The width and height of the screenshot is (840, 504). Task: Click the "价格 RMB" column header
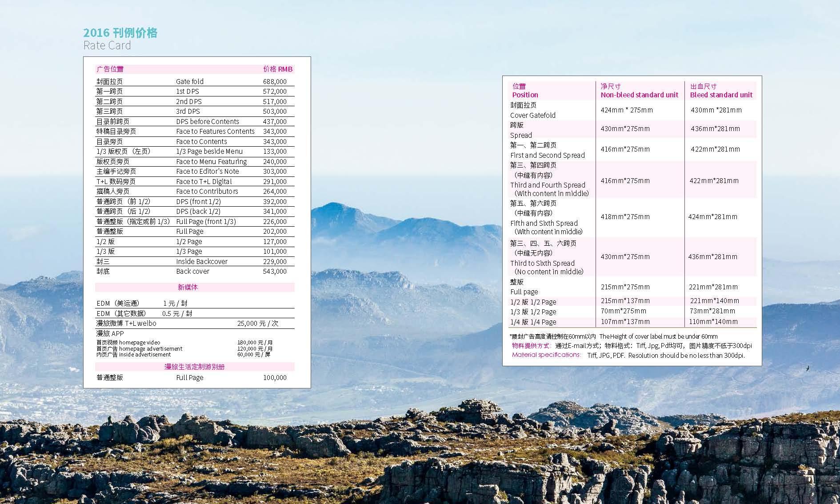click(277, 69)
